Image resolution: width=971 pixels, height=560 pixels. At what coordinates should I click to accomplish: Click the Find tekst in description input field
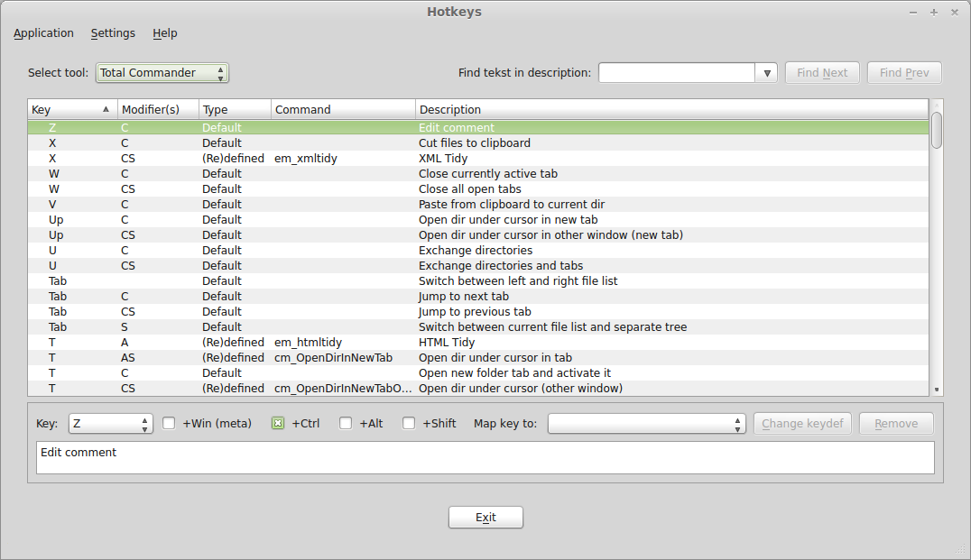click(676, 73)
